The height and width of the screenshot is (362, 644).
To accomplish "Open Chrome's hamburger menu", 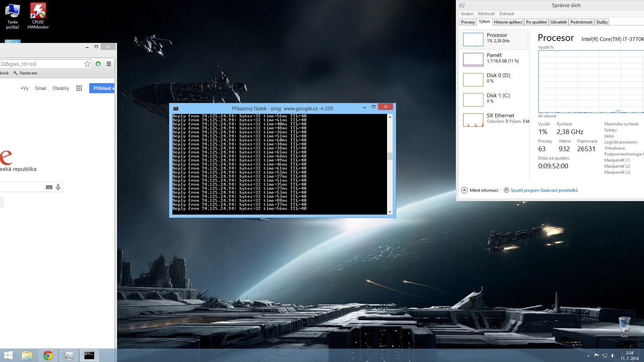I will point(109,64).
